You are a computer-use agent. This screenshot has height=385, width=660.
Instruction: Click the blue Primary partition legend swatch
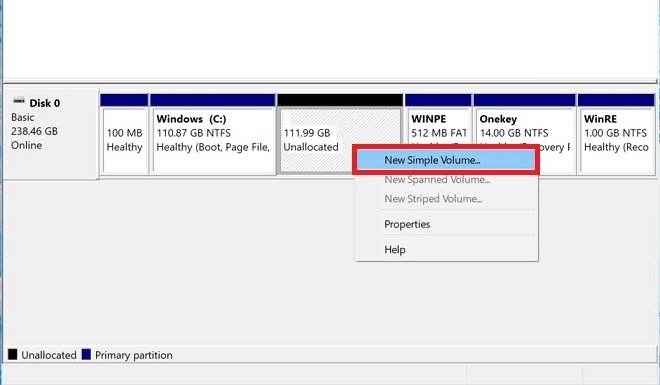(x=86, y=354)
